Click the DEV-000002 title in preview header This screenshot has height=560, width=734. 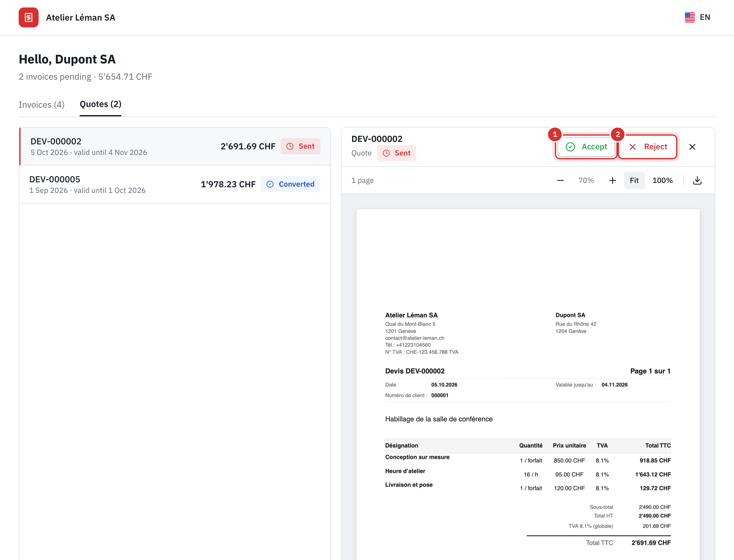(377, 139)
